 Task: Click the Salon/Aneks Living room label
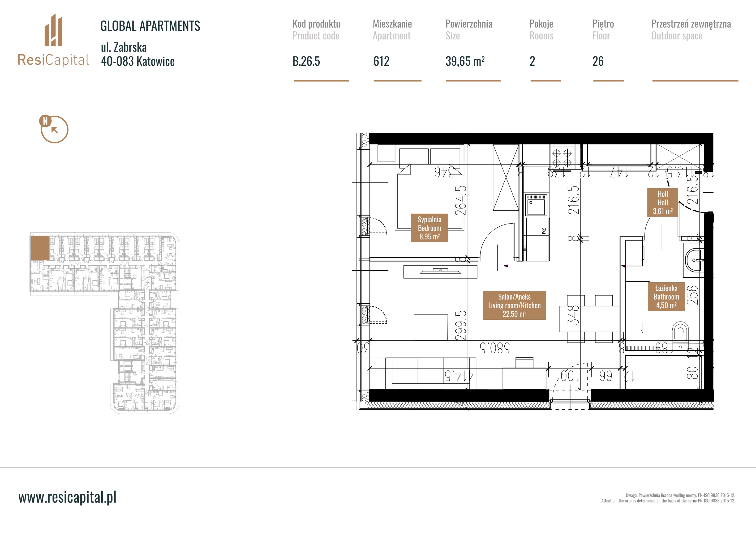click(x=514, y=305)
